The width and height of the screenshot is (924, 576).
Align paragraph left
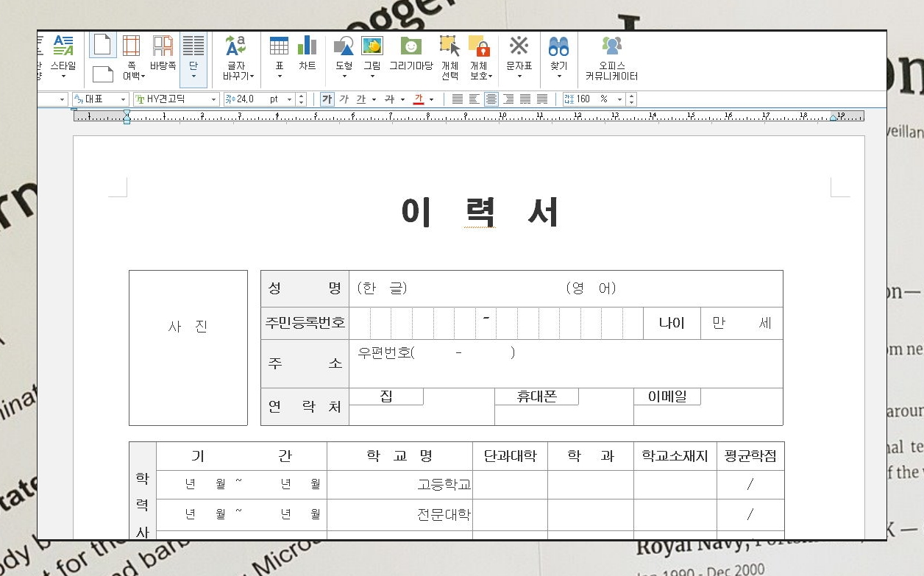click(475, 99)
